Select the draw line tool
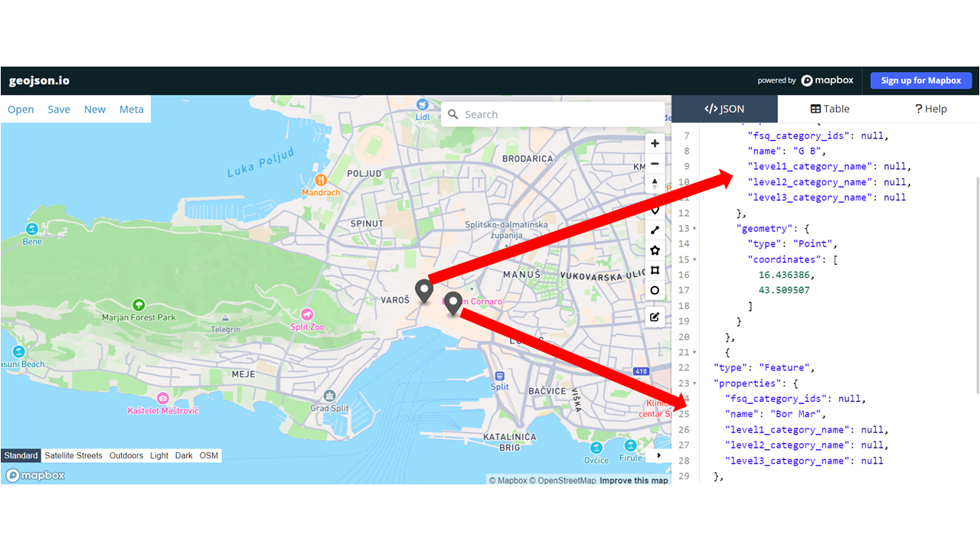 pyautogui.click(x=655, y=230)
